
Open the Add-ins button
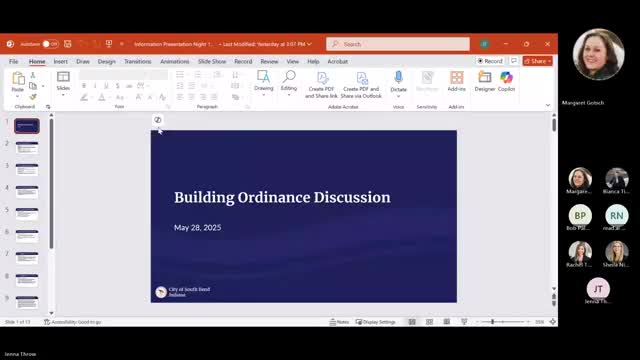[x=456, y=81]
